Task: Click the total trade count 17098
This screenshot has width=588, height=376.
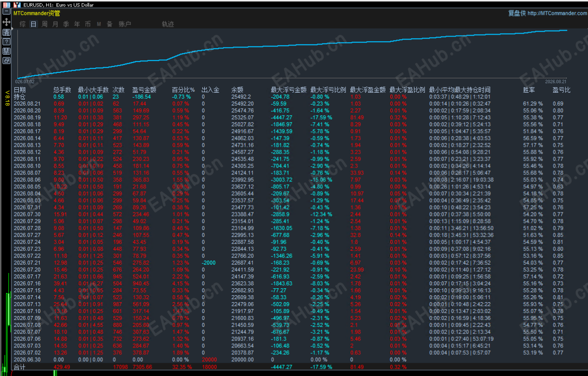Action: point(120,367)
